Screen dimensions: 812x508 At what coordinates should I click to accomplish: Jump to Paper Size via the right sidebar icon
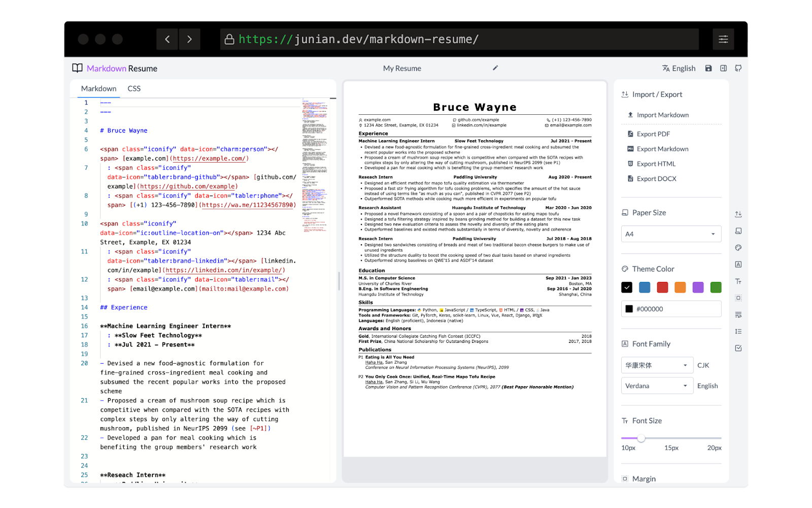click(x=738, y=231)
